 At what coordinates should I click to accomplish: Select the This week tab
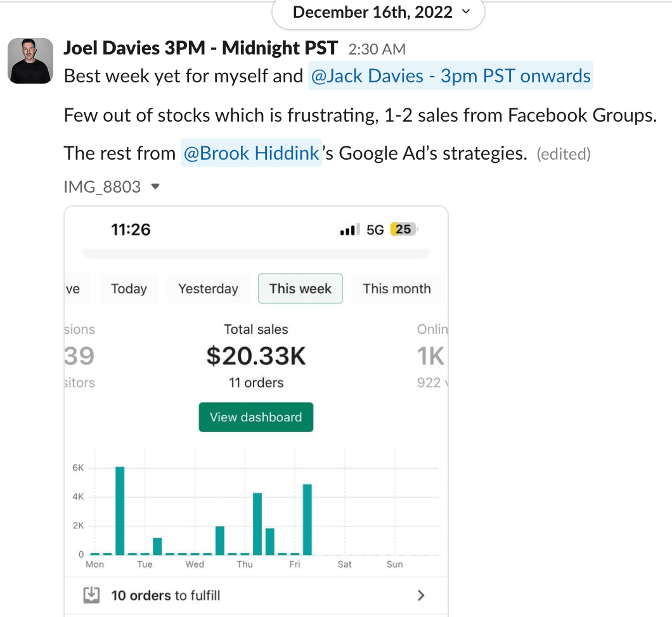click(300, 289)
